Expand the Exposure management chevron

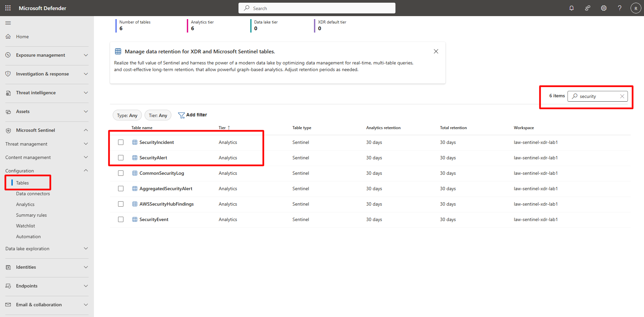pos(86,55)
